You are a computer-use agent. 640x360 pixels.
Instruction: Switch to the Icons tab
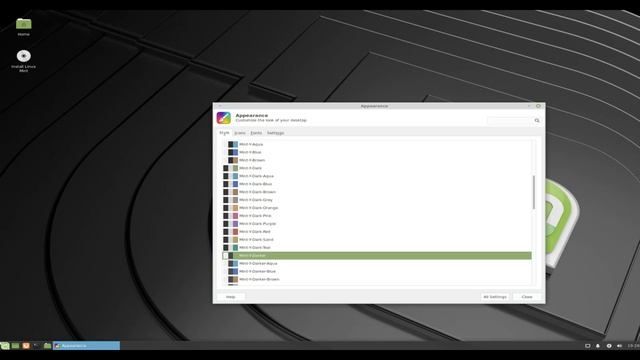[240, 133]
